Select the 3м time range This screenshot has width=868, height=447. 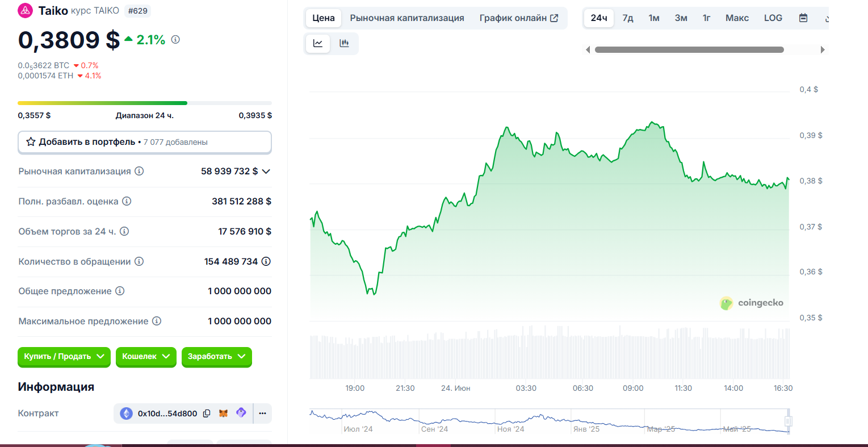tap(681, 18)
